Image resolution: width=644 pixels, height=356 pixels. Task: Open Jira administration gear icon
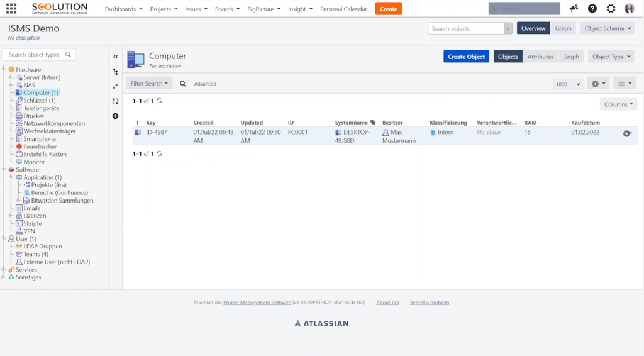[611, 9]
